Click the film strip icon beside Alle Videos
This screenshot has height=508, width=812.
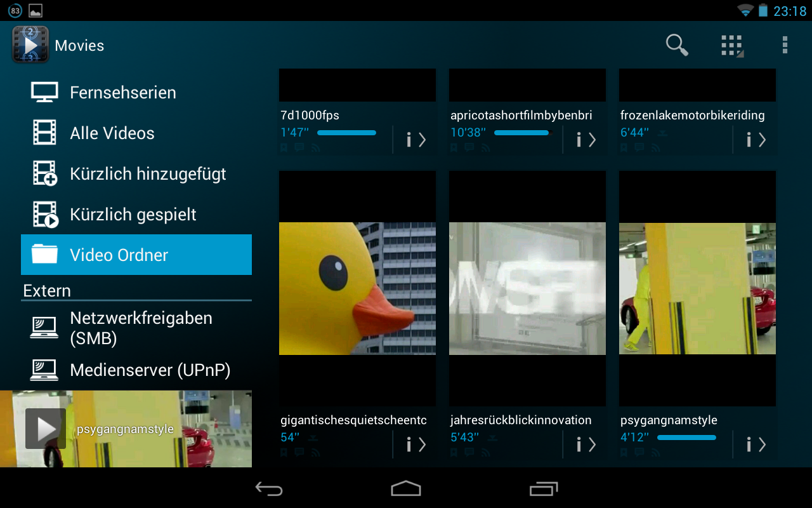coord(45,133)
